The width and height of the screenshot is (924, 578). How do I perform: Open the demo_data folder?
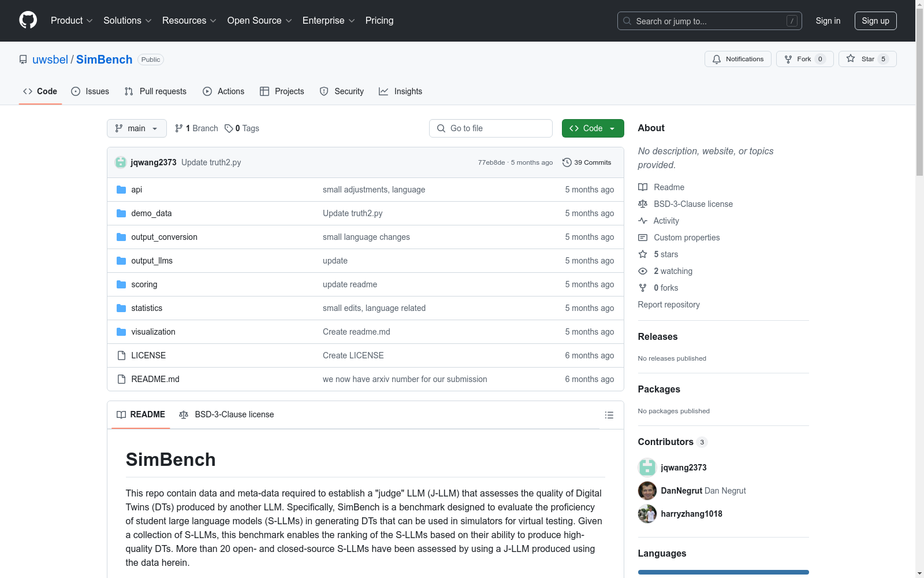(x=151, y=213)
